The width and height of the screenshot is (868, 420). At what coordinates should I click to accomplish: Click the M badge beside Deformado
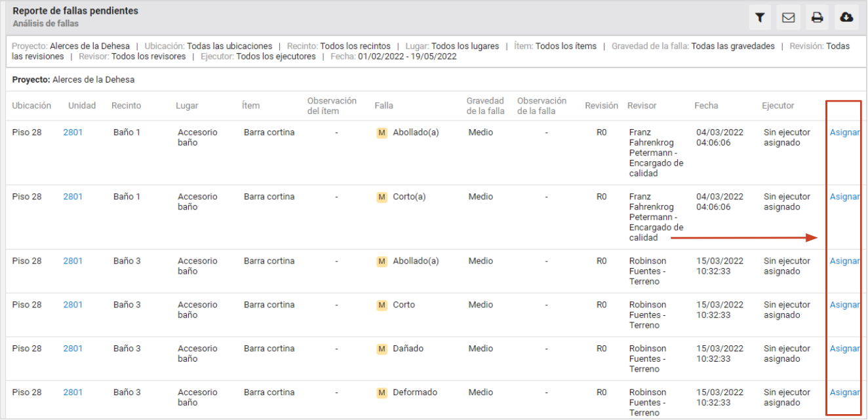(x=382, y=393)
